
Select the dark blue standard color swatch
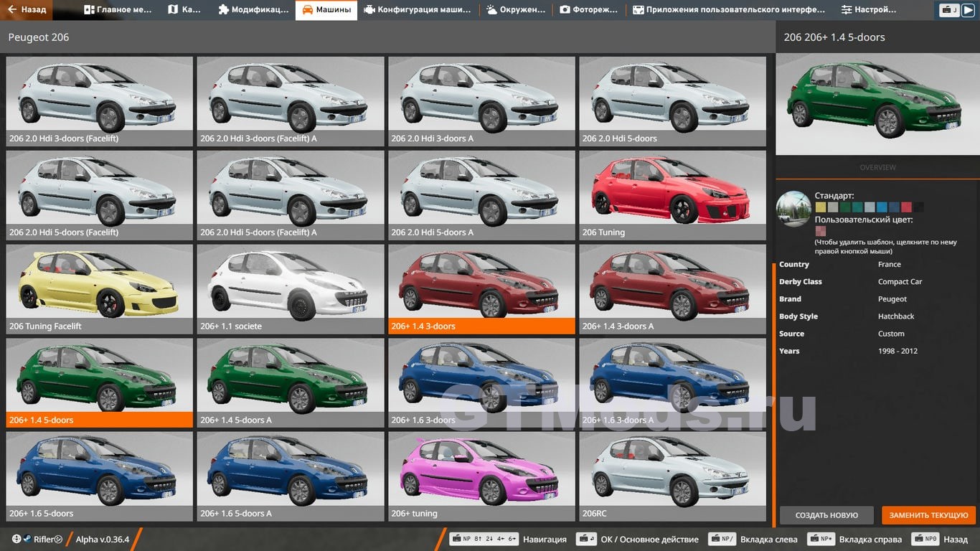[894, 207]
